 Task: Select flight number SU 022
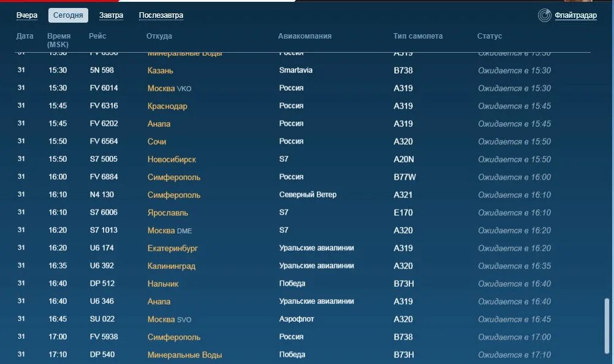pos(102,319)
